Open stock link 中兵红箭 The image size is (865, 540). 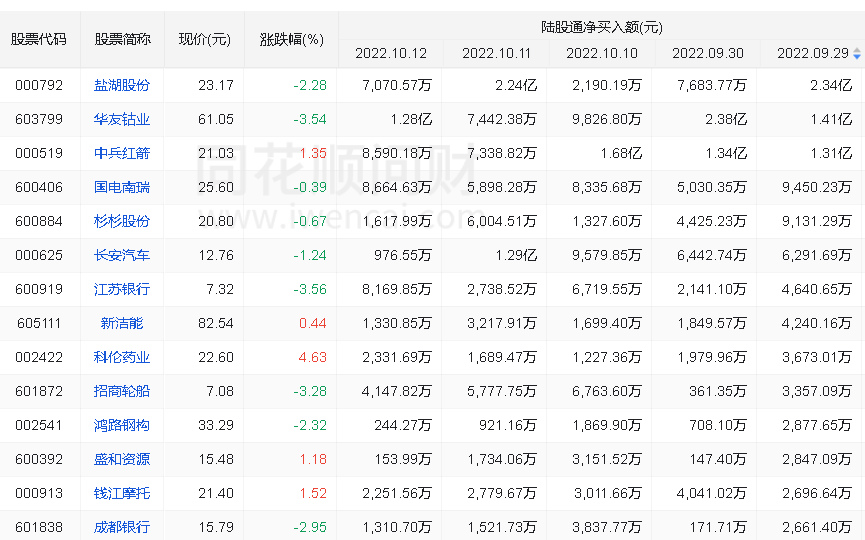coord(122,153)
